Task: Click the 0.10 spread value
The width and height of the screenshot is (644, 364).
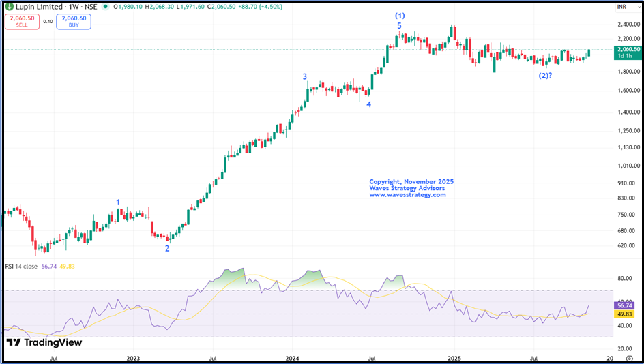Action: click(x=48, y=22)
